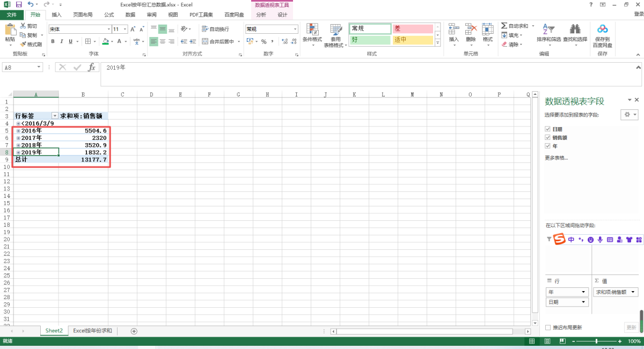Apply bold formatting with the B icon
Viewport: 644px width, 349px height.
53,41
